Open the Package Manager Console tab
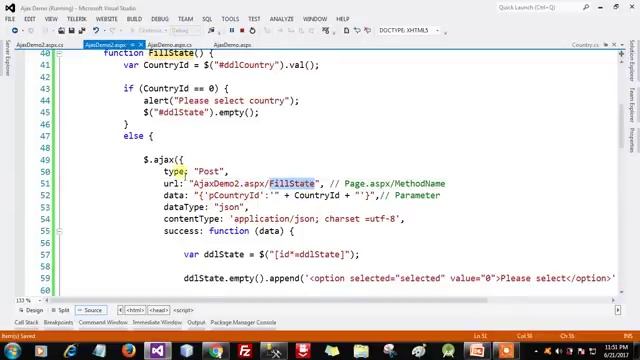Image resolution: width=640 pixels, height=360 pixels. 243,322
